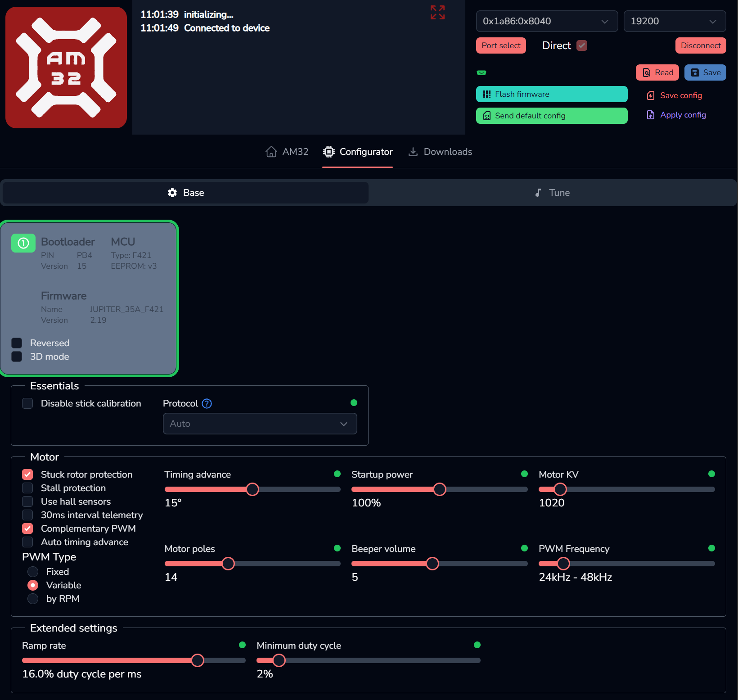The width and height of the screenshot is (738, 700).
Task: Click the Save settings button
Action: tap(705, 72)
